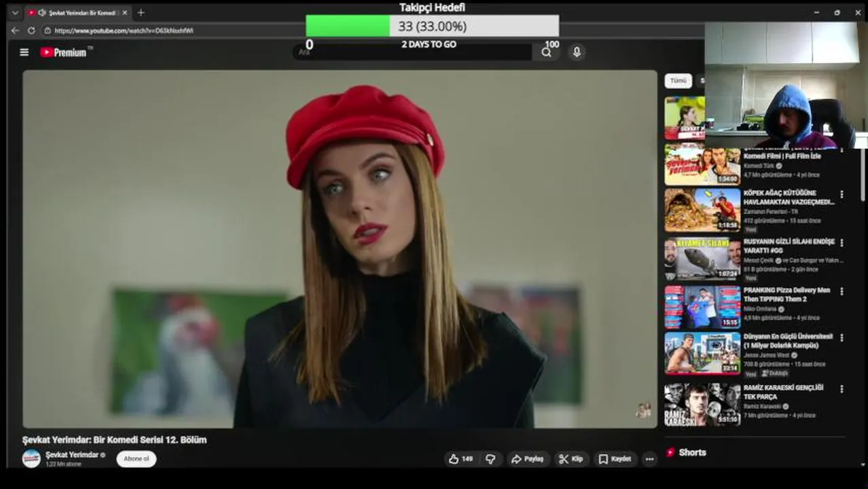Click video title 'Şevkat Yerimdar: Bir Komedi Serisi 12. Bölüm'

(114, 440)
